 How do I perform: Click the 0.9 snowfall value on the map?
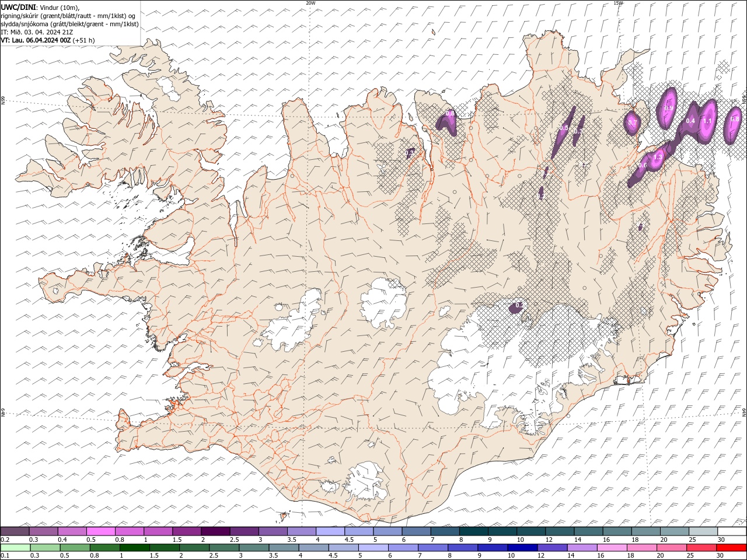point(669,108)
